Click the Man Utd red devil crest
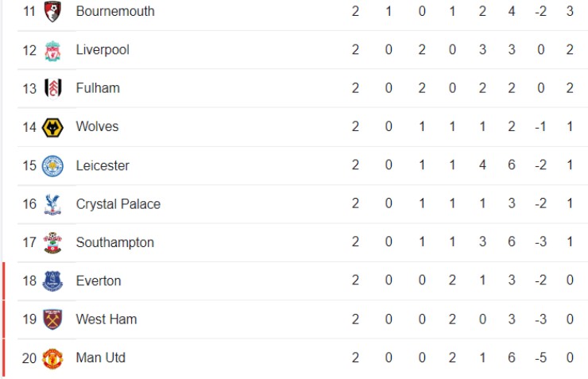588x379 pixels. pos(52,358)
